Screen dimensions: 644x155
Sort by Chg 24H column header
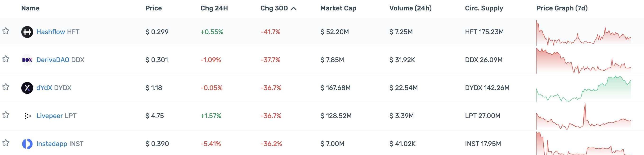tap(214, 8)
